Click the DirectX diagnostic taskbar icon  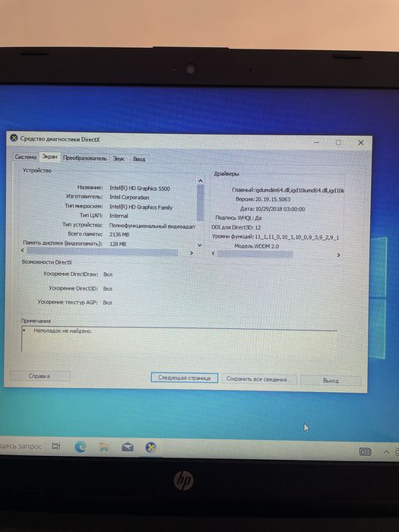[x=150, y=448]
